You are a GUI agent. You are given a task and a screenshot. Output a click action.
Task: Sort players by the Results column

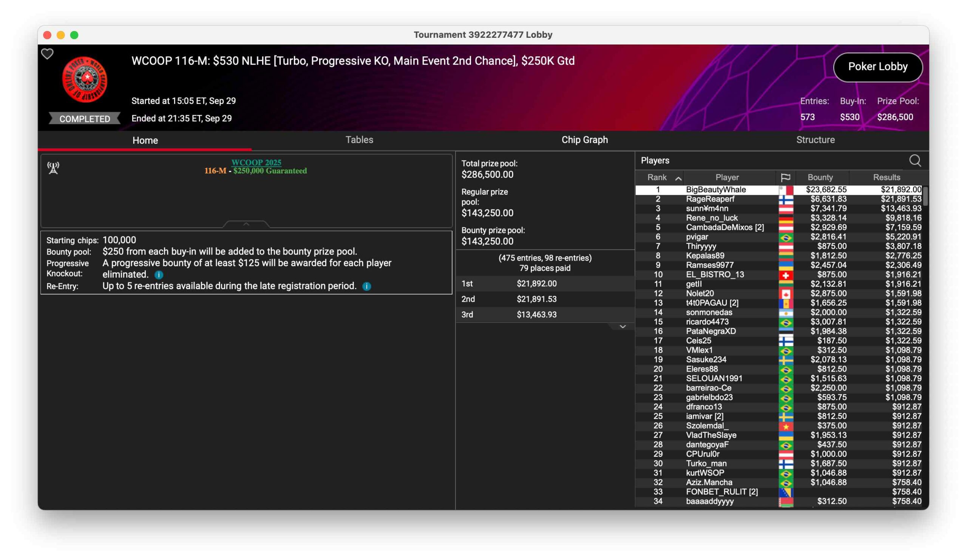pos(887,177)
